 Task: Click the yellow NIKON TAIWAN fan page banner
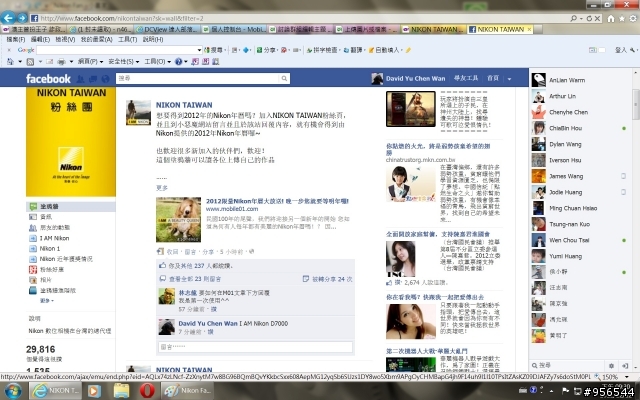[x=71, y=141]
